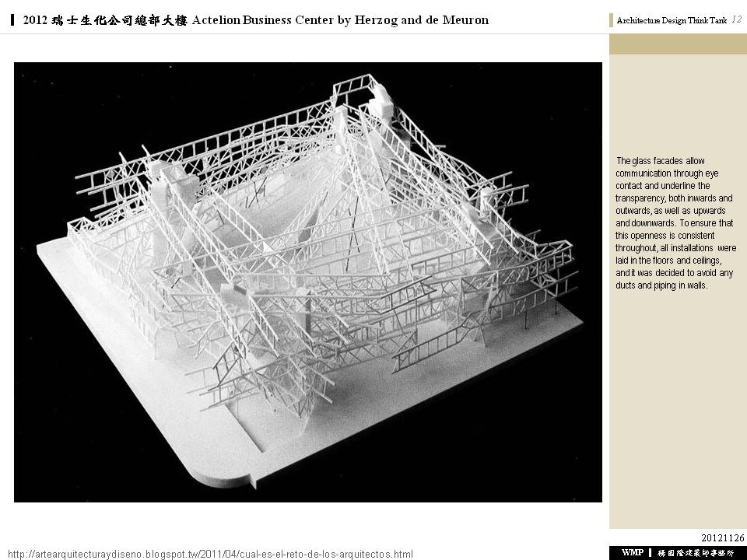747x560 pixels.
Task: Click the vertical divider after WMP
Action: coord(650,552)
